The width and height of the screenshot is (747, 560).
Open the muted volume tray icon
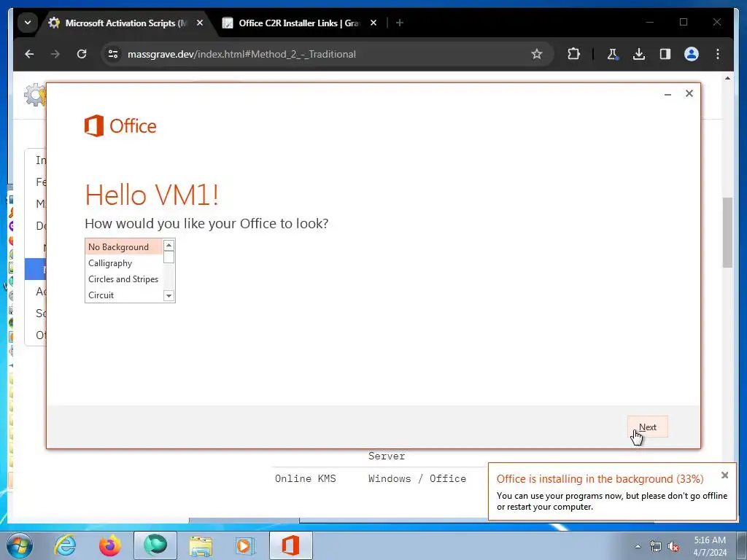point(673,546)
